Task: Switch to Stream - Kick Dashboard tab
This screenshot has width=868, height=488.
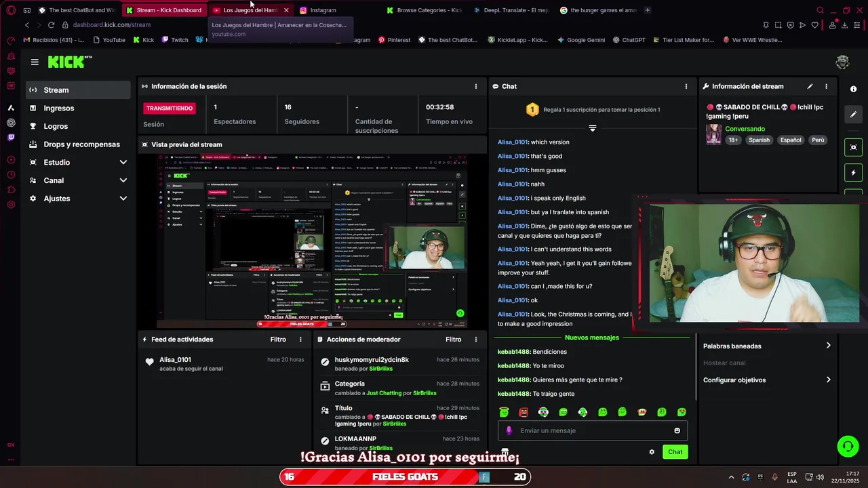Action: pos(163,10)
